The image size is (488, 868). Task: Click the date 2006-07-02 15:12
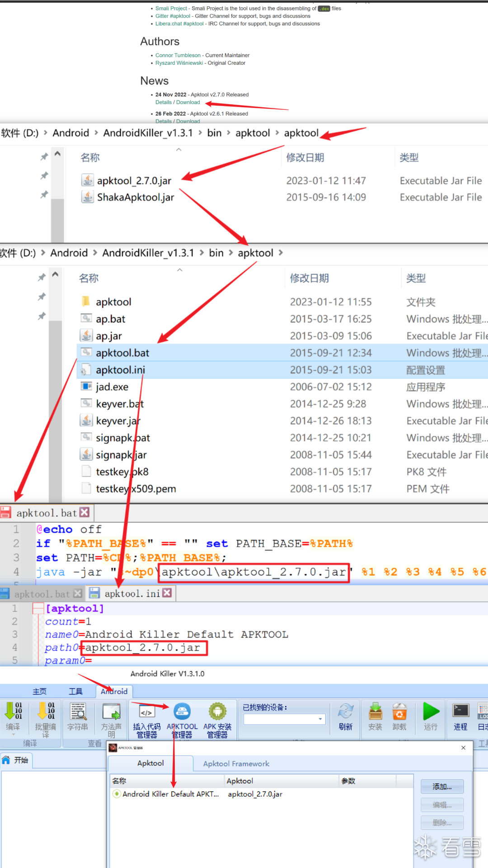click(x=331, y=387)
